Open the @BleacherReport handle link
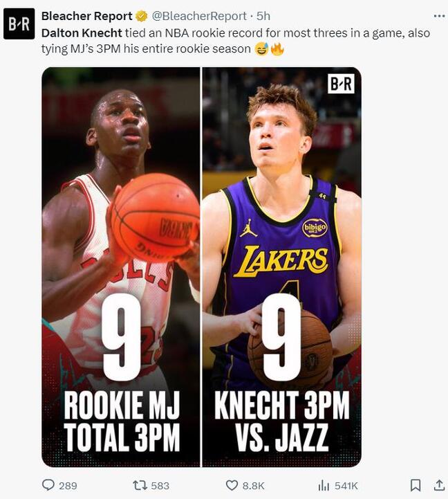Image resolution: width=448 pixels, height=499 pixels. tap(199, 16)
